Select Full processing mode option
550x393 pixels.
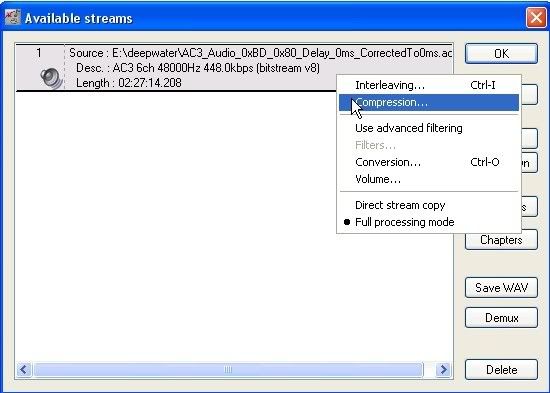coord(429,222)
